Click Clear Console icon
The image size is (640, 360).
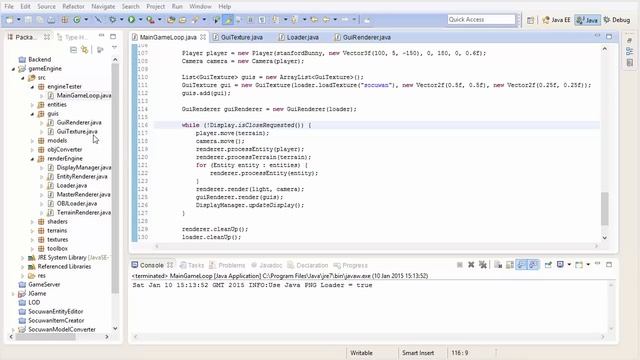pyautogui.click(x=498, y=265)
